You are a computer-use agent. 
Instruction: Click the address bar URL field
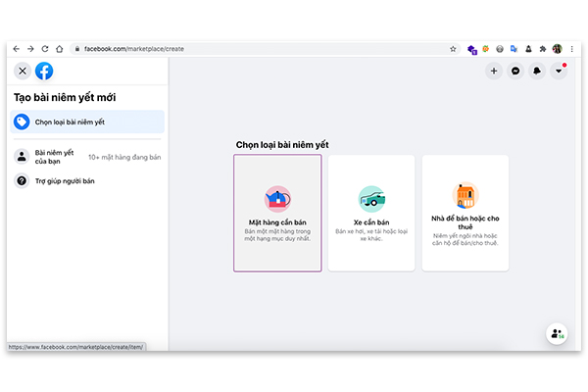click(245, 48)
